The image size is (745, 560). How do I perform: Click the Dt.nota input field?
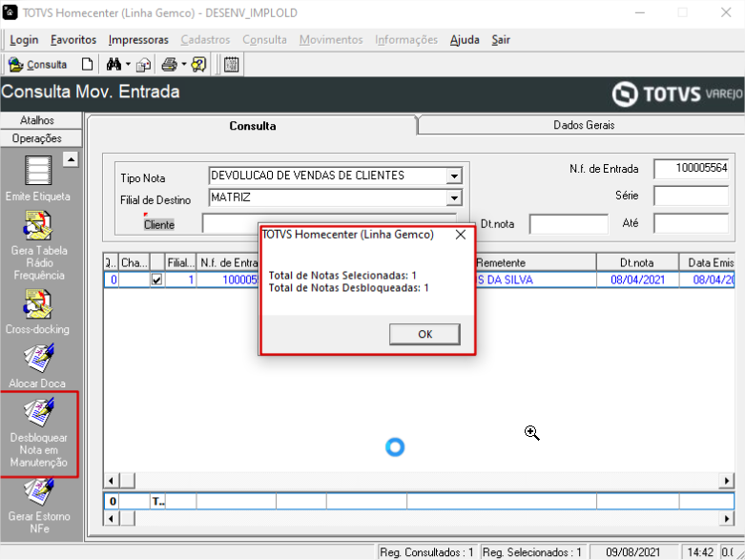569,224
